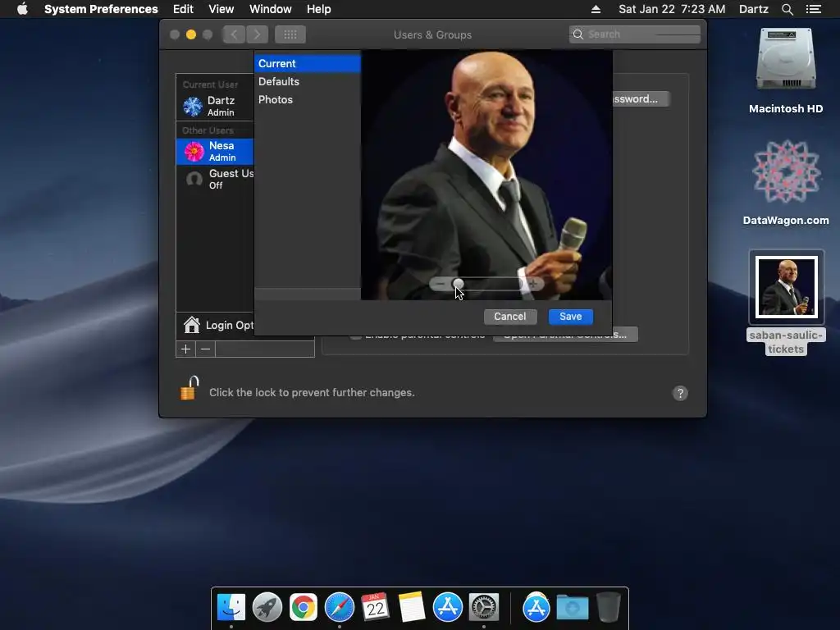Open the View menu

(x=221, y=9)
